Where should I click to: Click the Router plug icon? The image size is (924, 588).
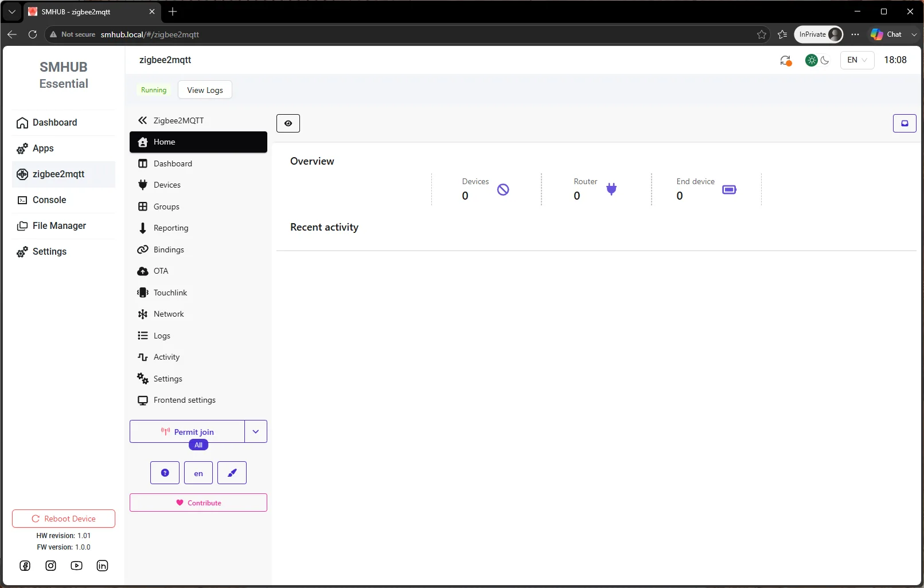611,189
